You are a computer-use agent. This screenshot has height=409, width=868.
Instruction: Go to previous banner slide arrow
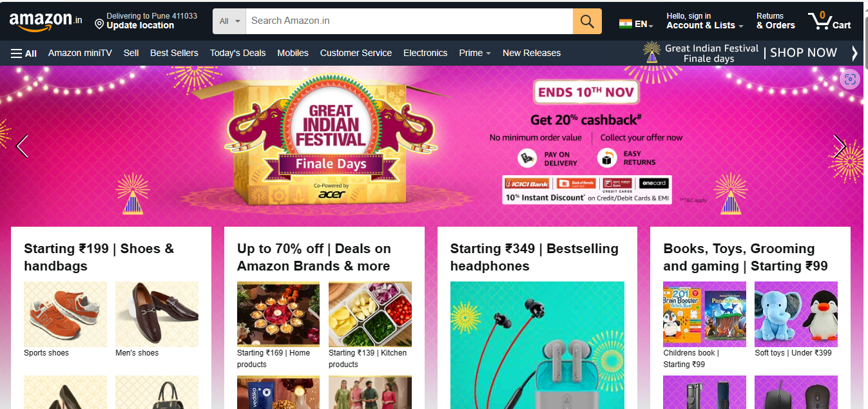tap(23, 146)
